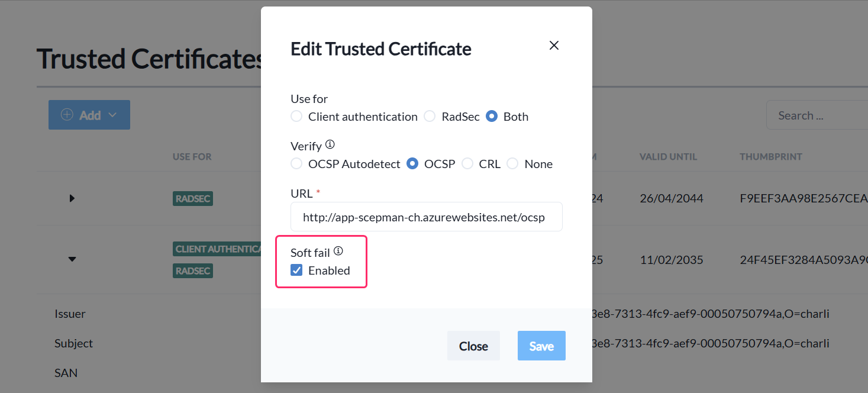Uncheck the Soft fail Enabled checkbox
Viewport: 868px width, 393px height.
tap(297, 270)
